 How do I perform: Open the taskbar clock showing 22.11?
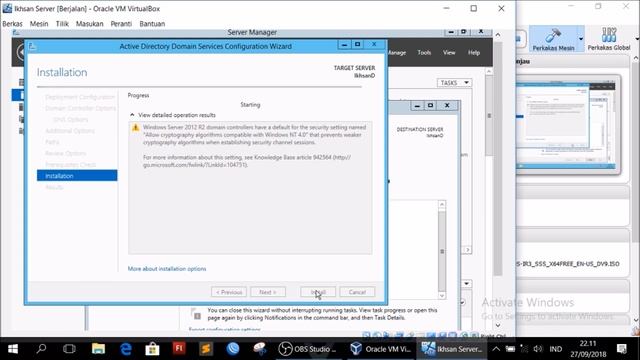(x=588, y=349)
